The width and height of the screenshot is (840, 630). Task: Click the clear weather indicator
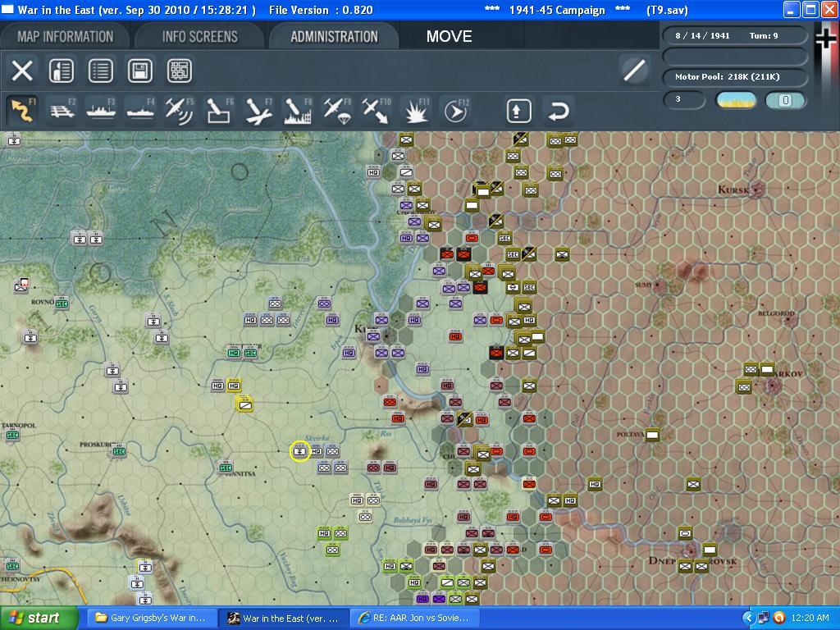point(736,100)
